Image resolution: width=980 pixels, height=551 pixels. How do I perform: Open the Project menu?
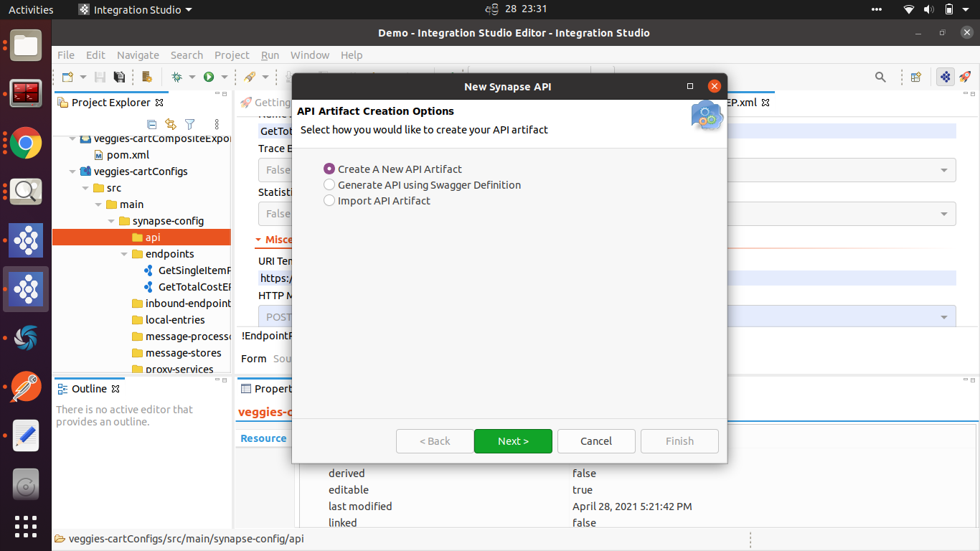[232, 55]
